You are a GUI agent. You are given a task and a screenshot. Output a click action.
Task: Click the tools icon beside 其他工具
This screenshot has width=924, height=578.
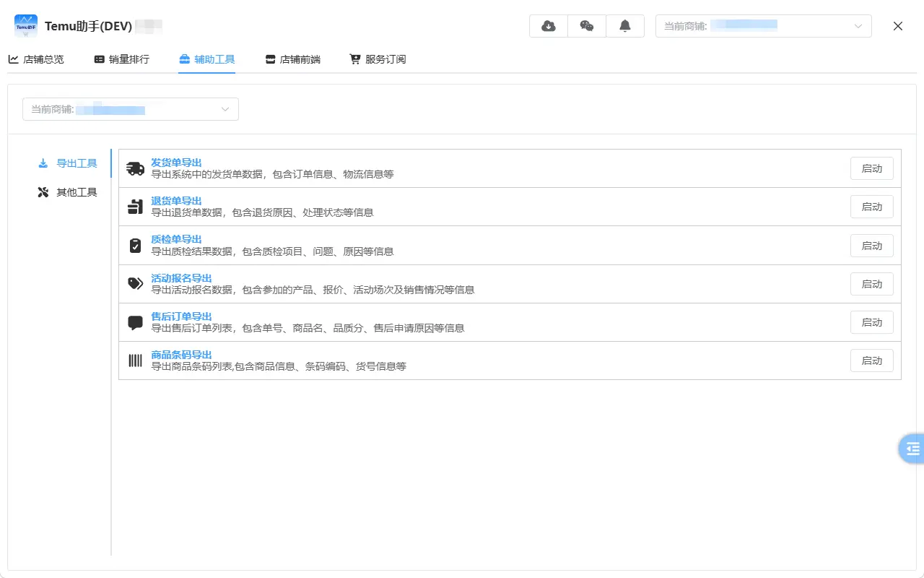(x=43, y=191)
